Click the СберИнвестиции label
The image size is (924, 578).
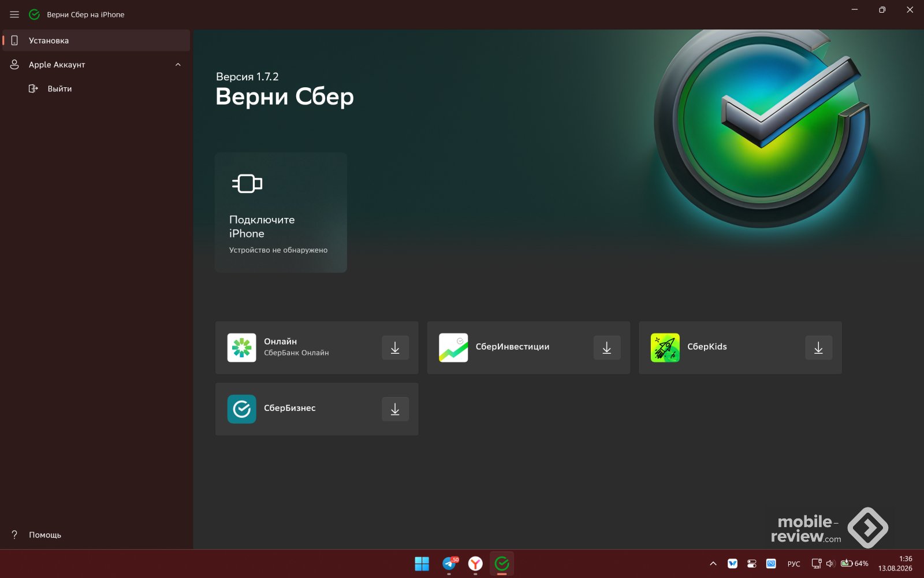pos(512,347)
